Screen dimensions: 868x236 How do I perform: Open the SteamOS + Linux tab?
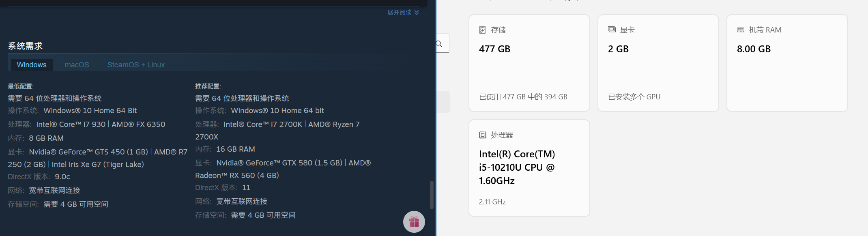click(136, 65)
